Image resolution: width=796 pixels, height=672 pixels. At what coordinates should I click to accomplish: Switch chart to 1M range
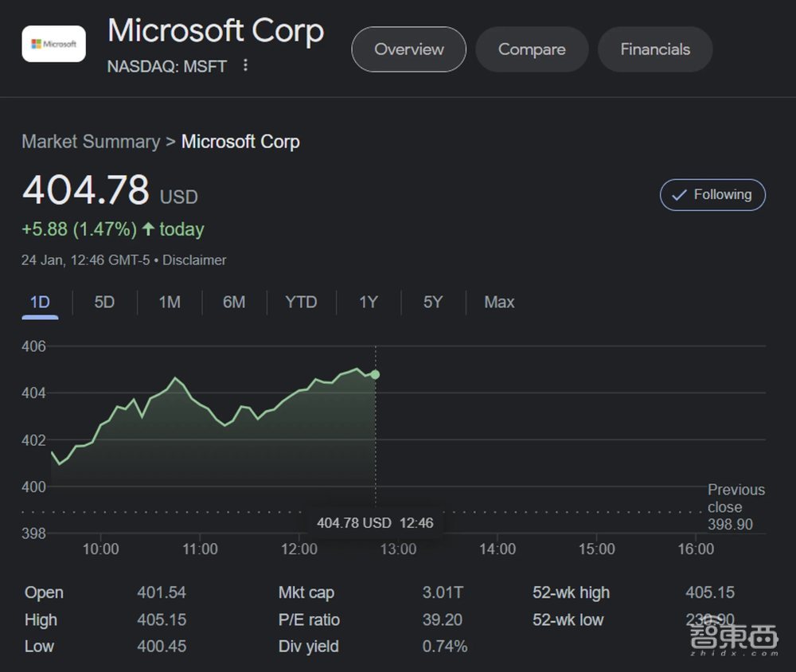tap(170, 303)
